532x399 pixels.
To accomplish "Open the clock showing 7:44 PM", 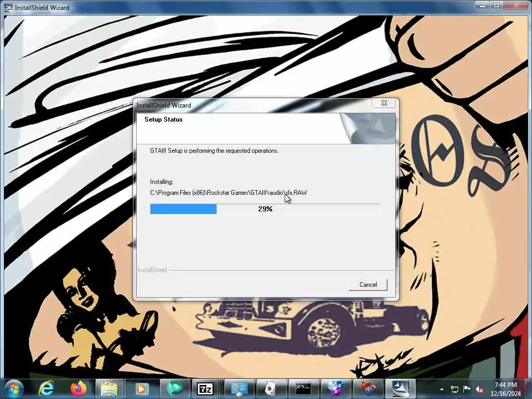I will (506, 389).
